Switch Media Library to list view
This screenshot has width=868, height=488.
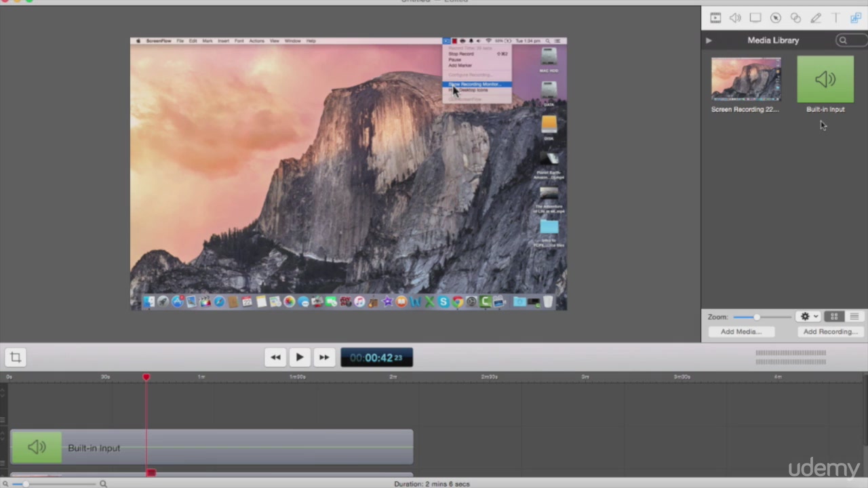tap(854, 317)
